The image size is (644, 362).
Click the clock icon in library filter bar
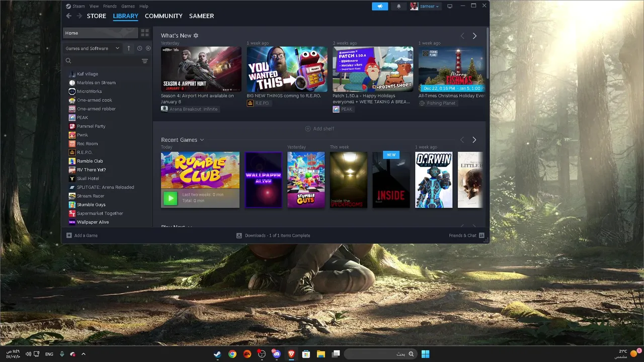pyautogui.click(x=139, y=48)
